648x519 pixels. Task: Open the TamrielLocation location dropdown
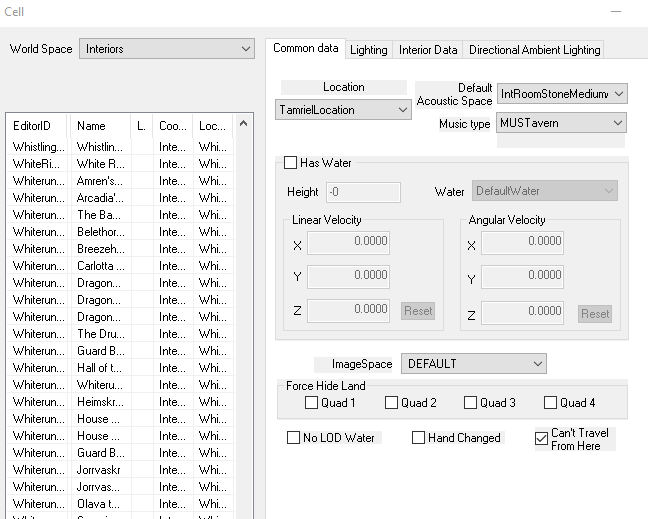(343, 110)
